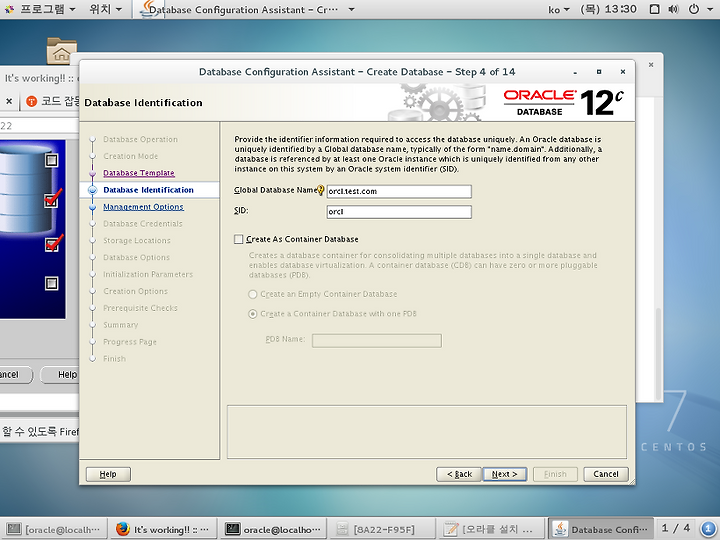Image resolution: width=720 pixels, height=540 pixels.
Task: Open the ko input language dropdown
Action: (558, 9)
